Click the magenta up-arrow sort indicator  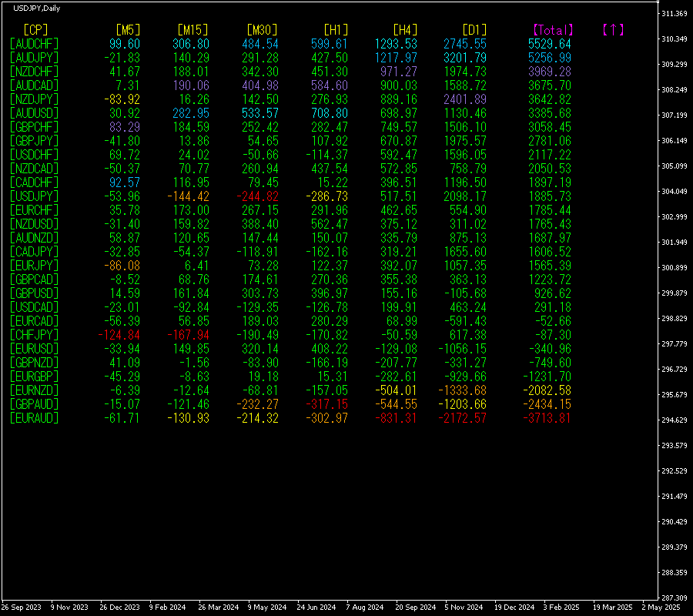tap(613, 30)
